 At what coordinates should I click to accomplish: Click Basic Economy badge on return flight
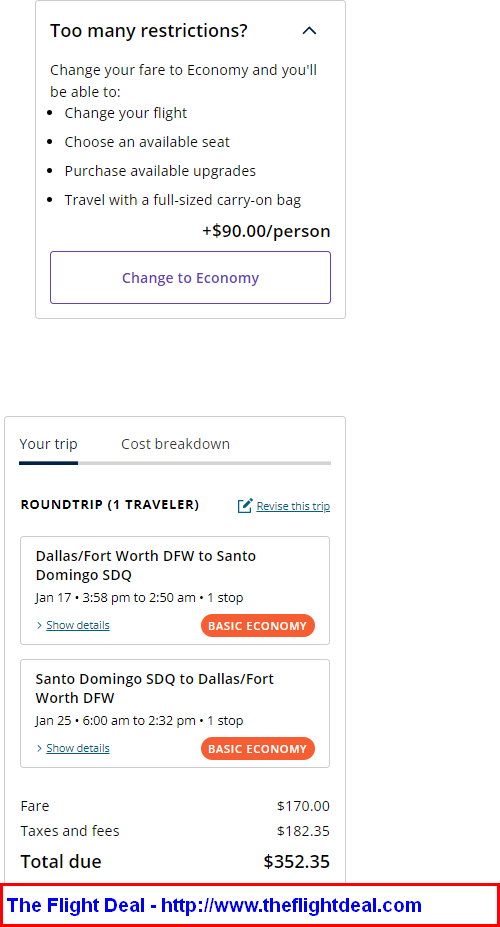[258, 748]
